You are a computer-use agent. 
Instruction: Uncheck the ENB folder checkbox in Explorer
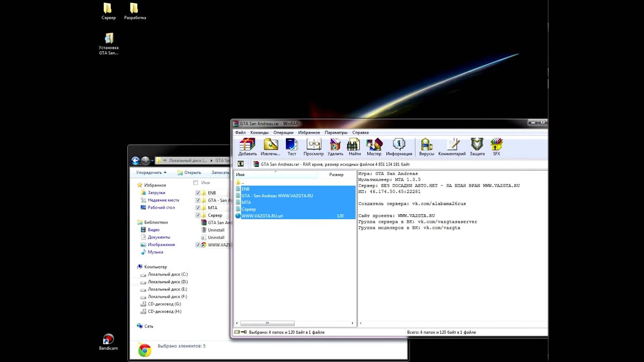[198, 193]
